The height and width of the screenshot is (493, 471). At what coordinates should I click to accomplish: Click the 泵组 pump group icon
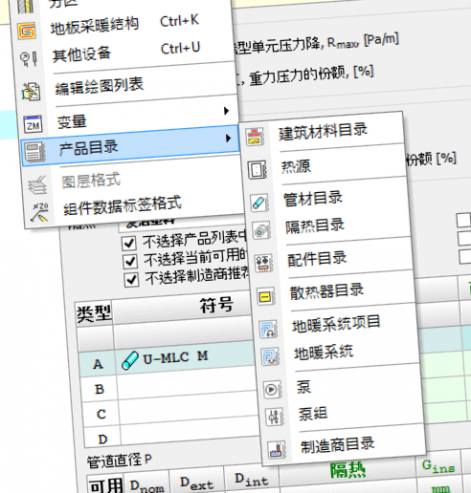(x=274, y=417)
